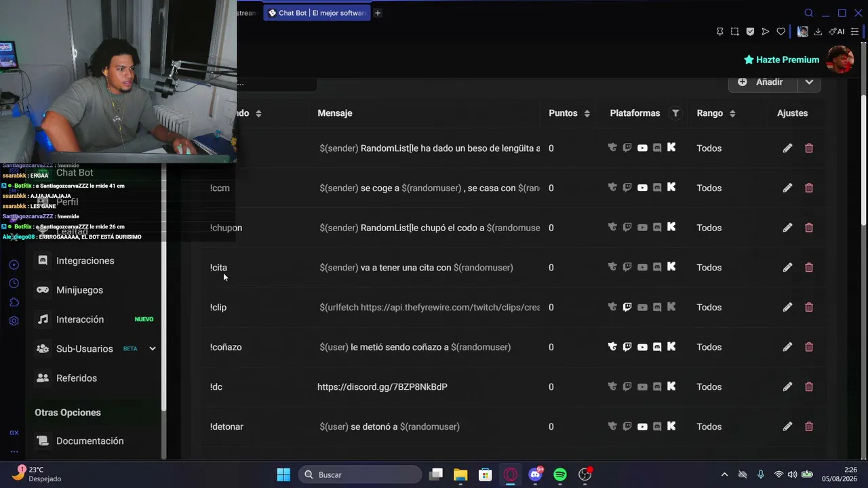Viewport: 868px width, 488px height.
Task: Switch to the Chat Bot browser tab
Action: pyautogui.click(x=317, y=13)
